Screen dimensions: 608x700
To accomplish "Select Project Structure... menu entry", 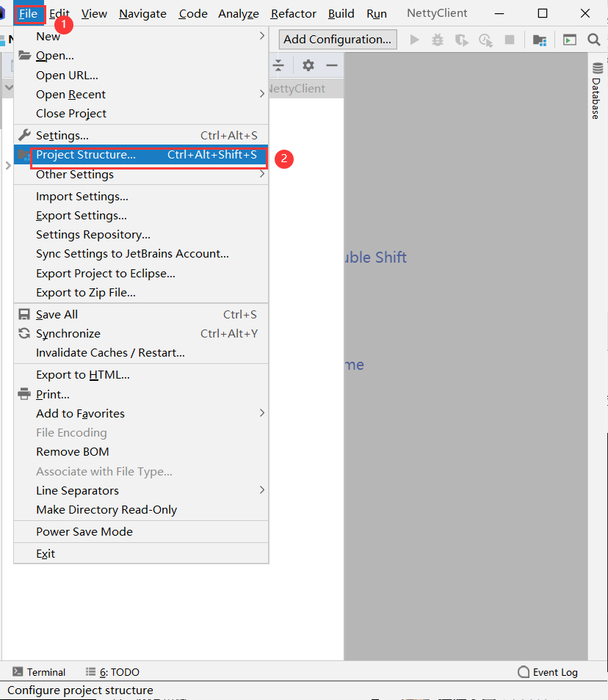I will [141, 155].
